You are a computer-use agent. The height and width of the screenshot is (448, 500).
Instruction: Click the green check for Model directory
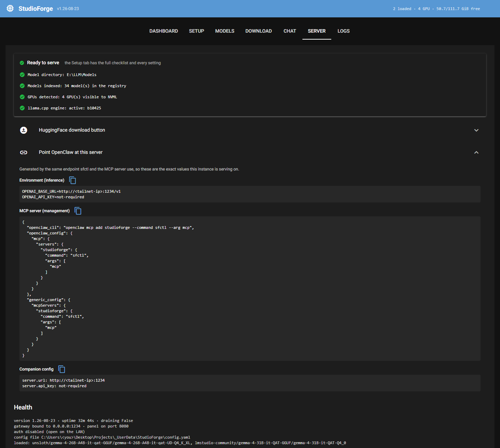pyautogui.click(x=22, y=75)
